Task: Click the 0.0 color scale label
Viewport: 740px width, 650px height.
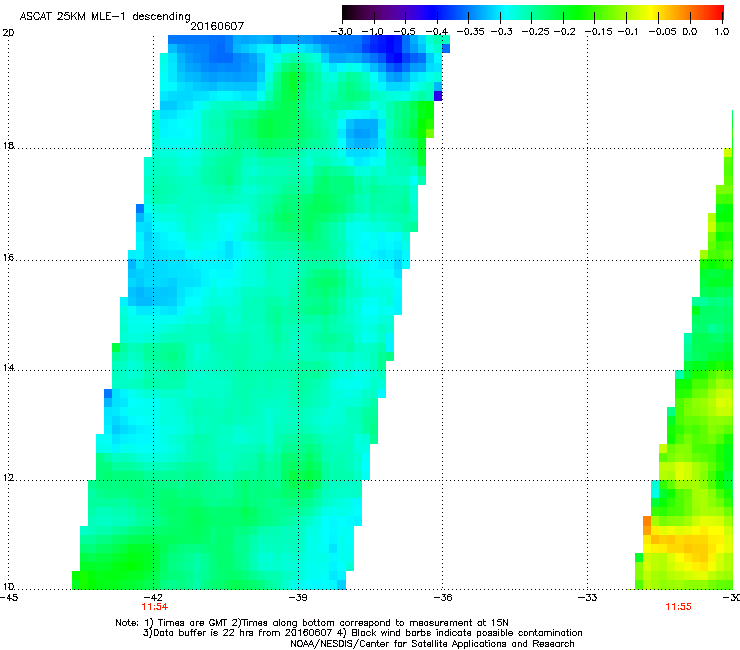Action: click(x=690, y=32)
